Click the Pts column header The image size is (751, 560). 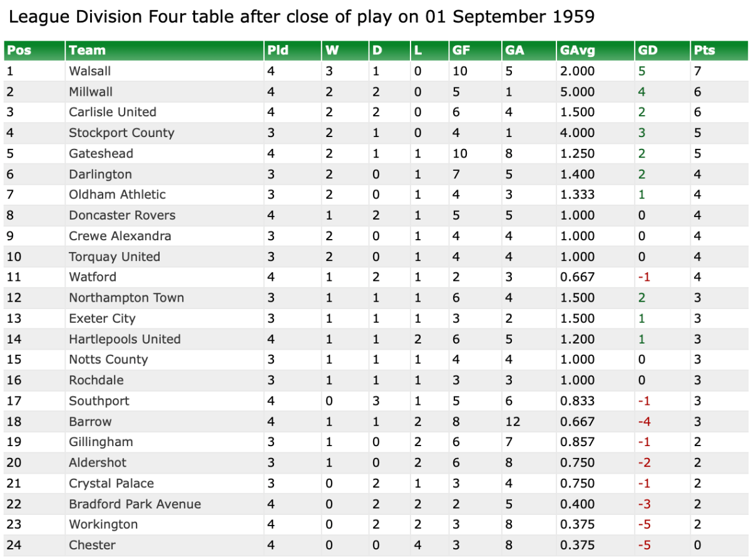tap(704, 51)
